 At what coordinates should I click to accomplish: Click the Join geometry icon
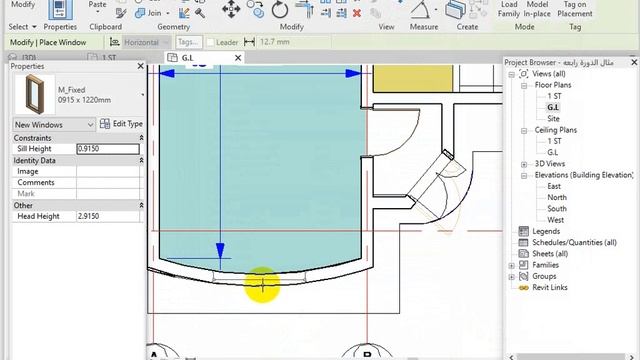tap(140, 13)
